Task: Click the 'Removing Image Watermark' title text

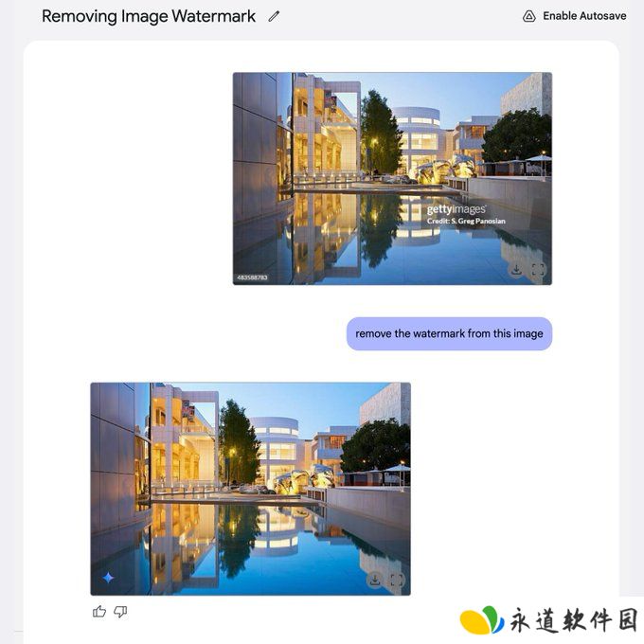Action: tap(149, 16)
